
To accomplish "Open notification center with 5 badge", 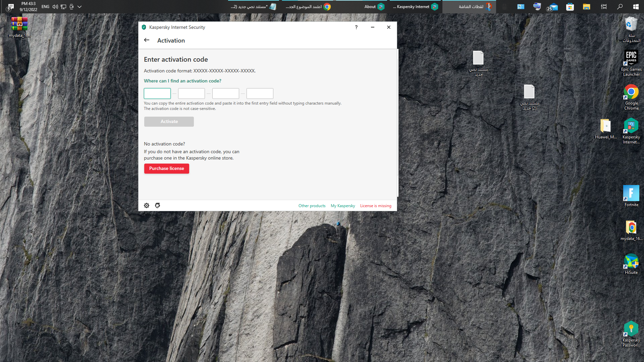I will pyautogui.click(x=10, y=7).
